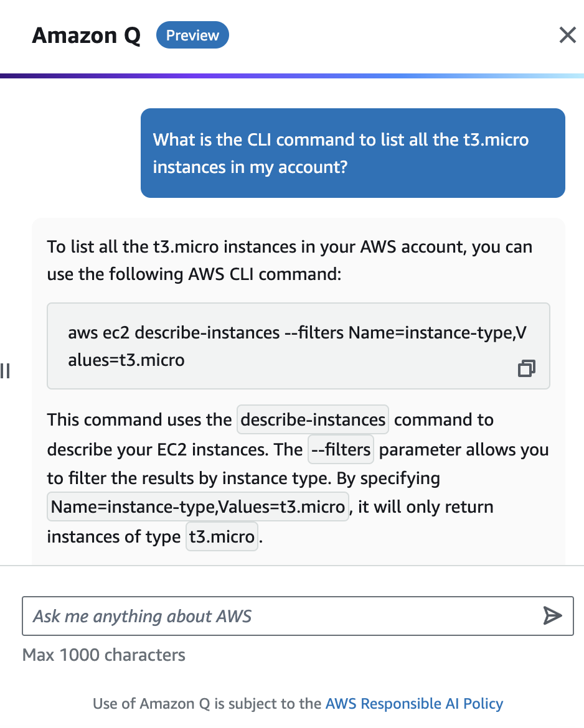The height and width of the screenshot is (728, 584).
Task: Copy the AWS CLI command code
Action: [x=526, y=368]
